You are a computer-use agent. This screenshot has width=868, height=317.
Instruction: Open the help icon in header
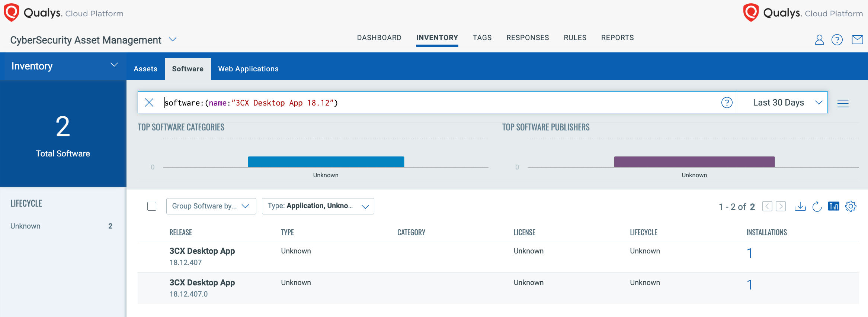tap(837, 40)
